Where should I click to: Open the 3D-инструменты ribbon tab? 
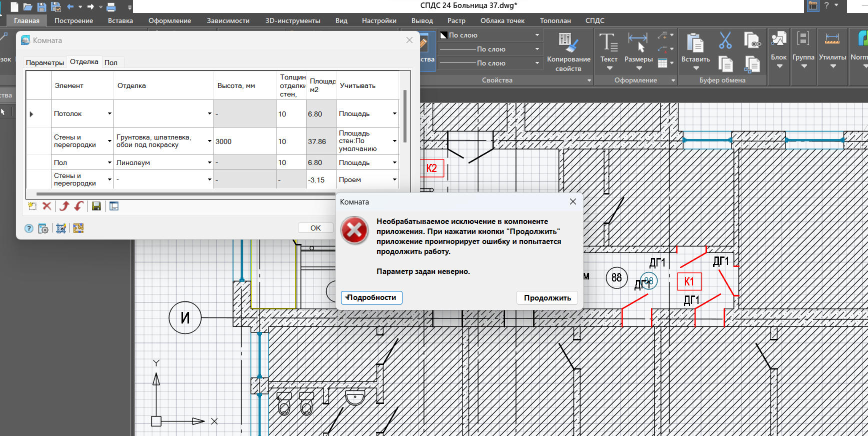pos(293,20)
